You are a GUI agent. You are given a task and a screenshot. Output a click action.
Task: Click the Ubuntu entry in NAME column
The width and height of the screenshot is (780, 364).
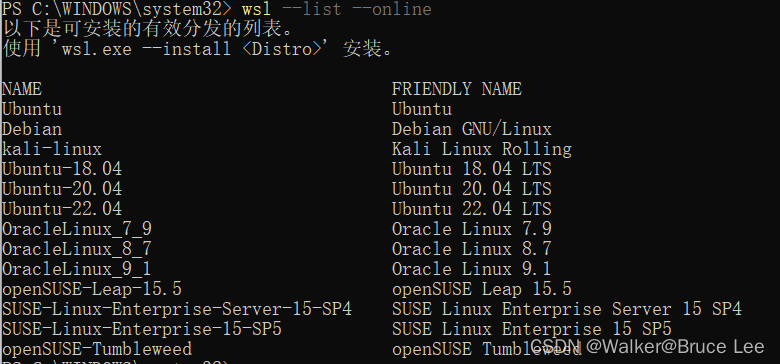click(x=32, y=109)
